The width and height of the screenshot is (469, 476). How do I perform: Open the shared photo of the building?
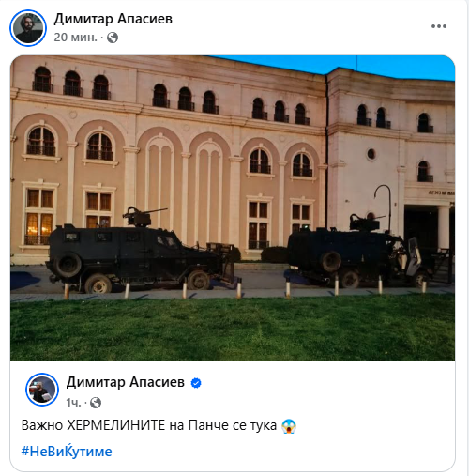point(233,208)
